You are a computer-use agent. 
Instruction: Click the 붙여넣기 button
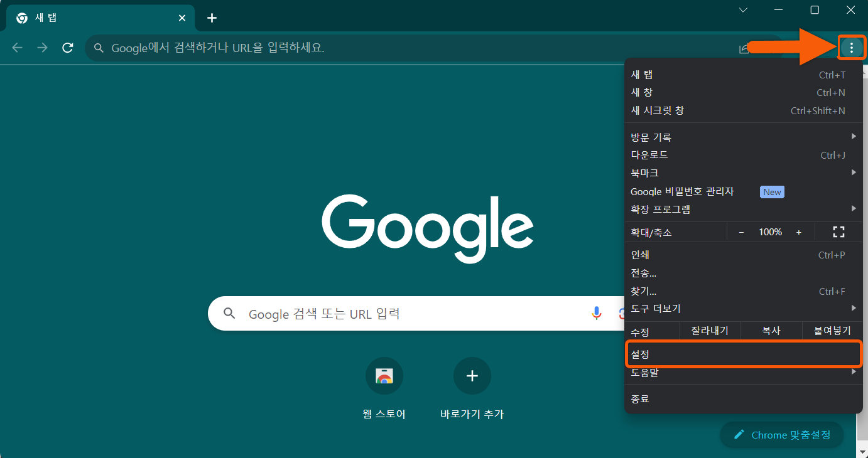(x=832, y=331)
